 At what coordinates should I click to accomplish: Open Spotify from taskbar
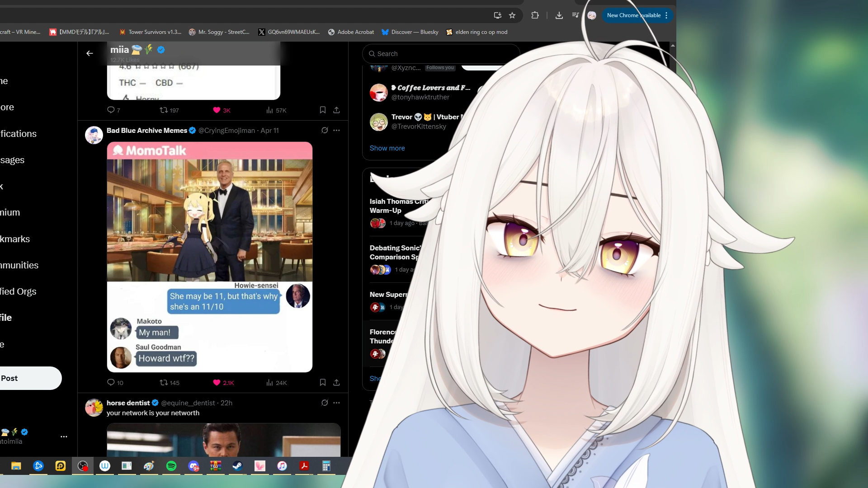(171, 466)
